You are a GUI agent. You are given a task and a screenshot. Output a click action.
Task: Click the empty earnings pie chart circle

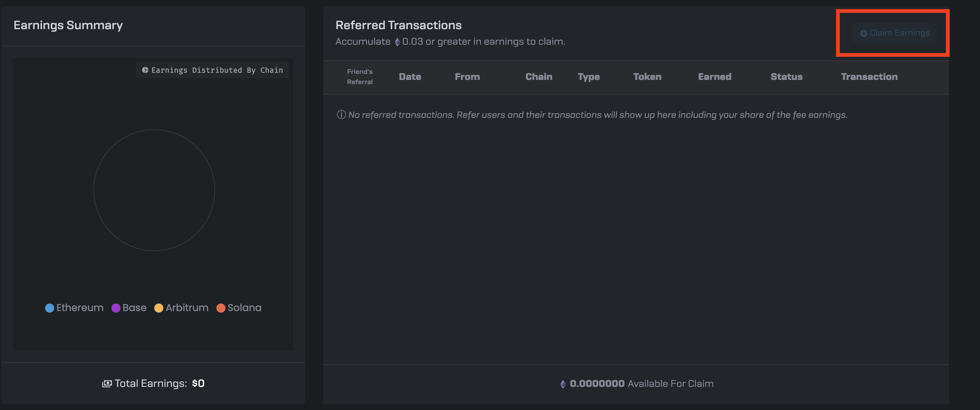click(x=154, y=190)
